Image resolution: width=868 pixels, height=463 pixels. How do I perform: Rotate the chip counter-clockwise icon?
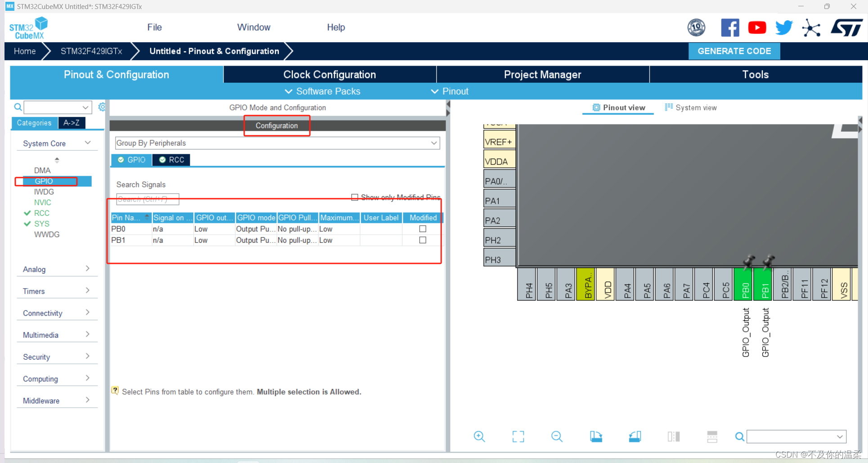coord(635,436)
